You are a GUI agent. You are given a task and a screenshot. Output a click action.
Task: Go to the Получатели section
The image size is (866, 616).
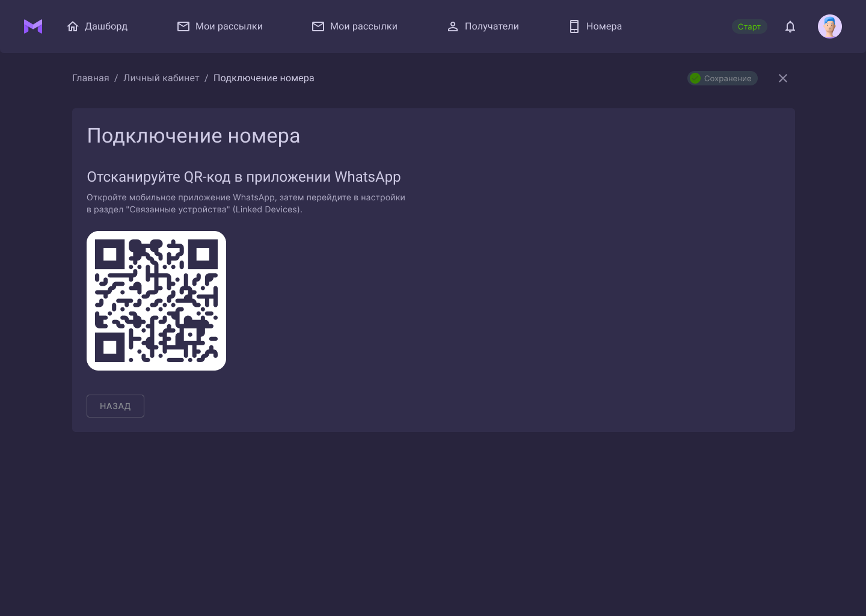[x=491, y=26]
